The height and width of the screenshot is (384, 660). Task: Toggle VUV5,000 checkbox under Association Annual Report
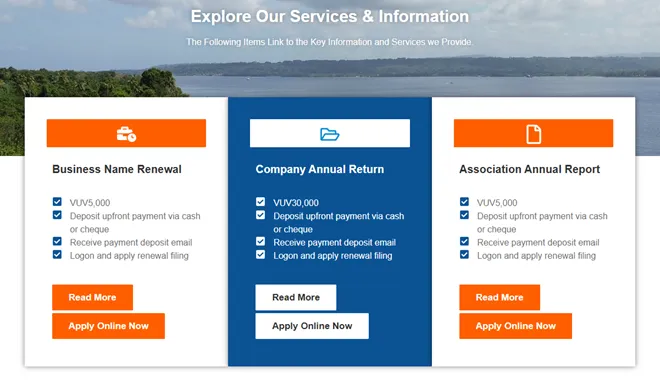(464, 202)
